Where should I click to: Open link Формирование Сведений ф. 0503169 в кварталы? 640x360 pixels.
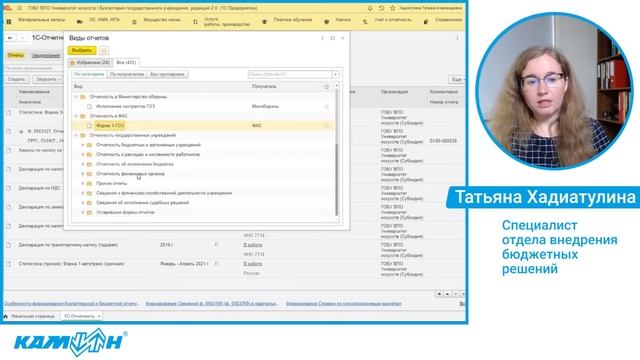(x=211, y=304)
